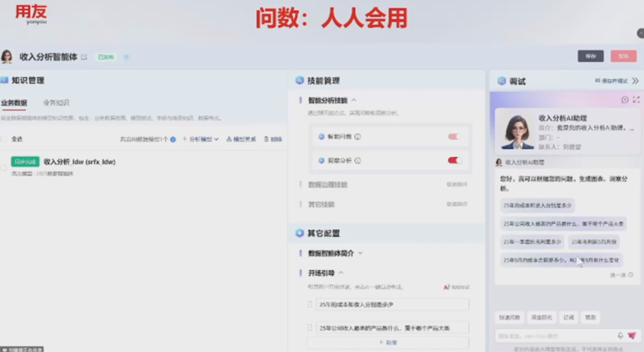Click suggestion chip about 25年公司收入最高的产品

pyautogui.click(x=563, y=224)
